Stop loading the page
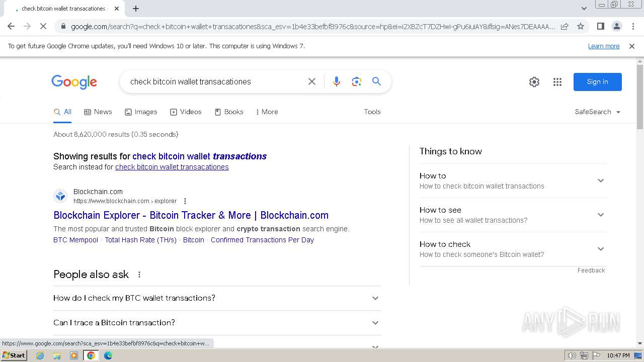The width and height of the screenshot is (644, 362). point(43,26)
